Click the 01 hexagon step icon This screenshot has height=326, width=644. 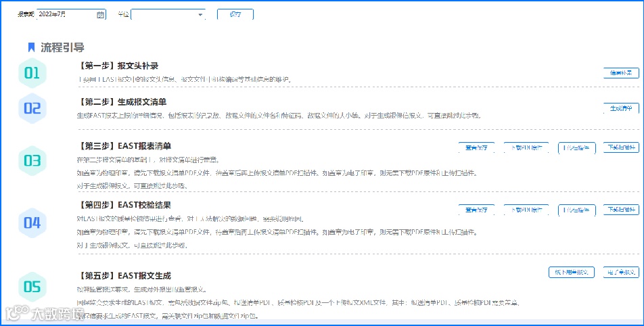(x=32, y=73)
